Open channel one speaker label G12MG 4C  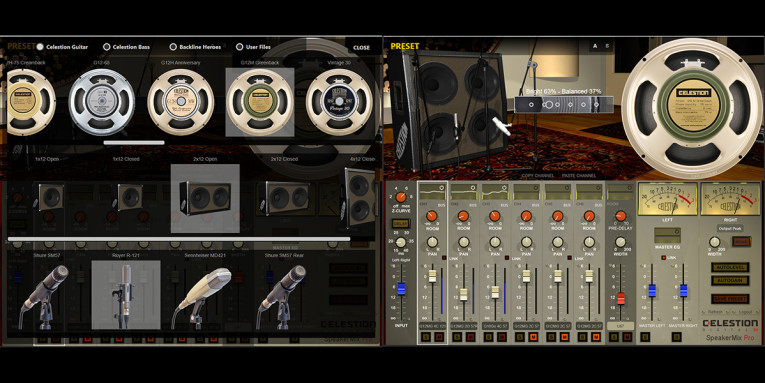tap(432, 325)
